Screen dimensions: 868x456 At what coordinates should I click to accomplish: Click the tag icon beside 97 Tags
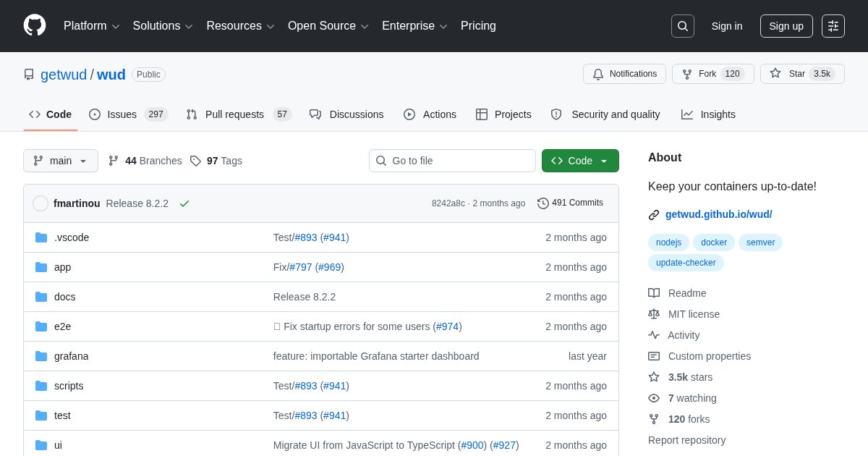pyautogui.click(x=195, y=161)
